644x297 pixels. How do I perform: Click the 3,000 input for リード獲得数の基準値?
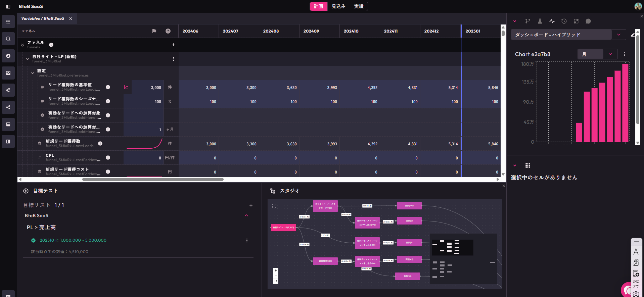147,87
